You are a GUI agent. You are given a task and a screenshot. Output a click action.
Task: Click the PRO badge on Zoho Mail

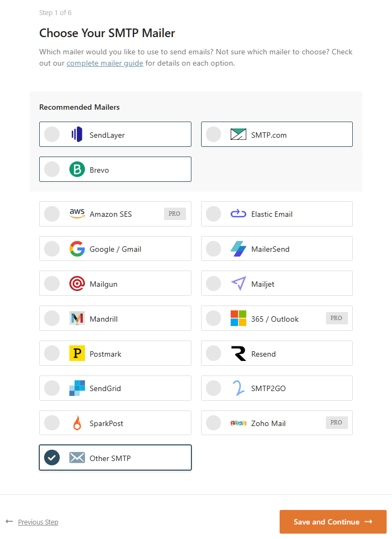pyautogui.click(x=336, y=423)
